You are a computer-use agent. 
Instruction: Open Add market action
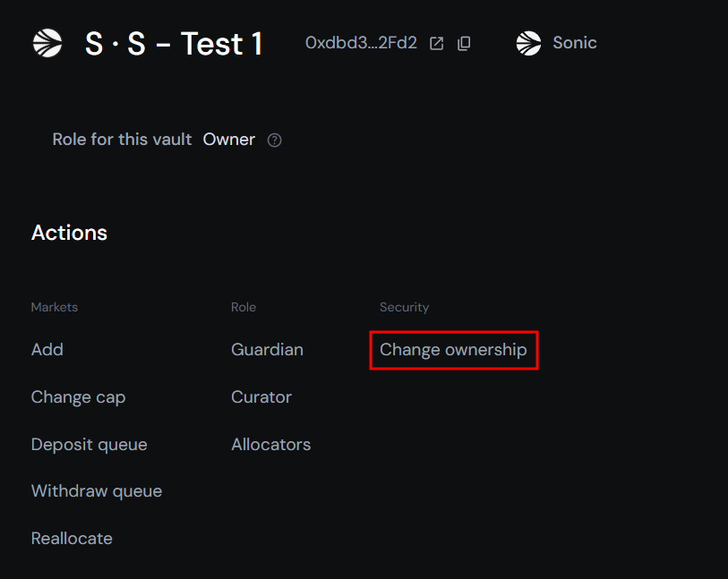[x=47, y=350]
